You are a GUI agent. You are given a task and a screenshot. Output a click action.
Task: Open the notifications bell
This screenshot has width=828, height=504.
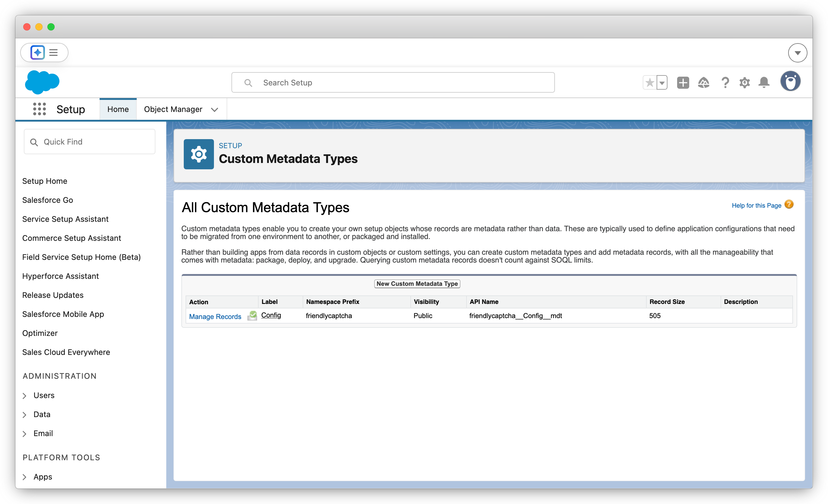coord(764,83)
